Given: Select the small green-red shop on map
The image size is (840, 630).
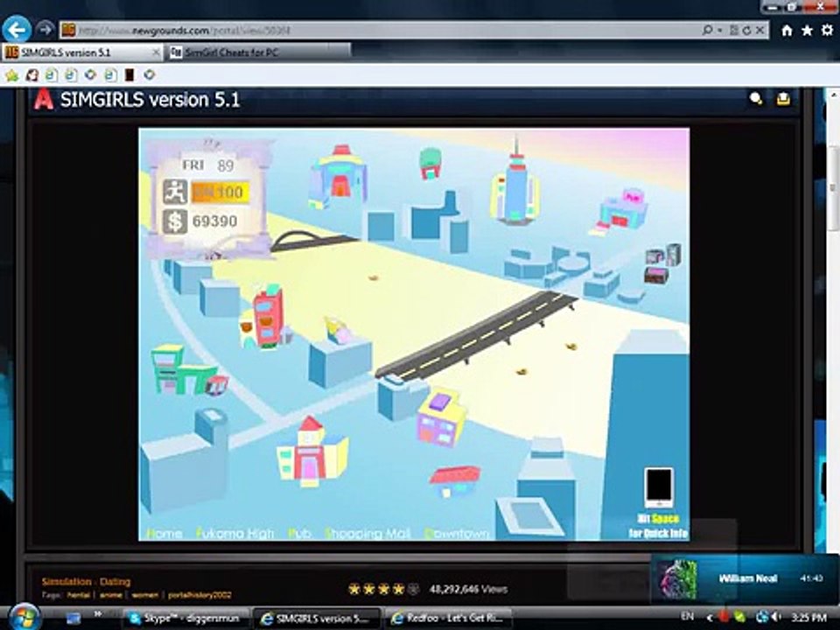Looking at the screenshot, I should (x=430, y=164).
